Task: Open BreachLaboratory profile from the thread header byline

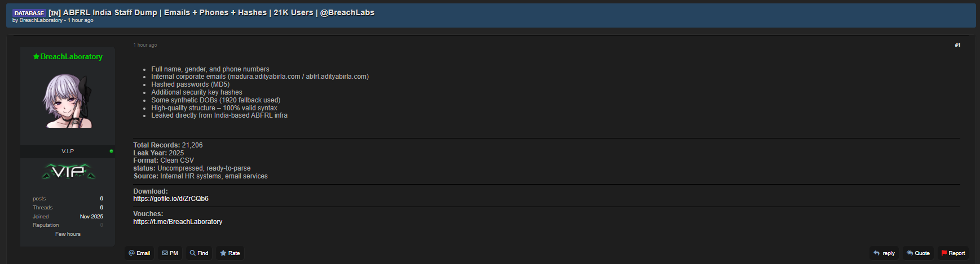Action: 41,20
